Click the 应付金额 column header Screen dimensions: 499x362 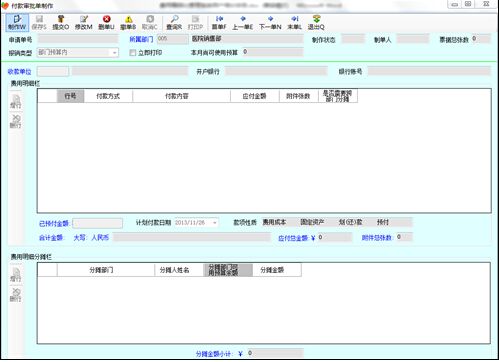point(255,96)
